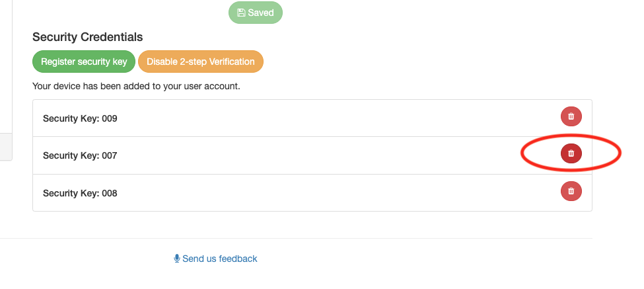Screen dimensions: 644x289
Task: Click the horizontal divider above feedback link
Action: 296,238
